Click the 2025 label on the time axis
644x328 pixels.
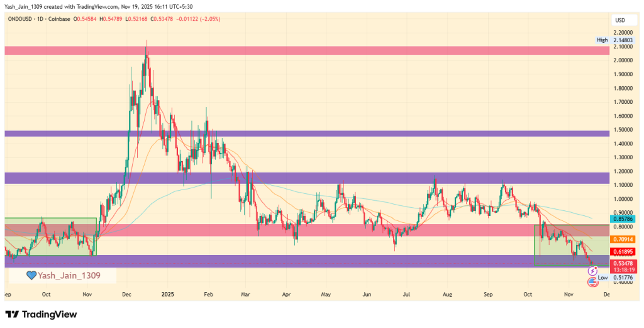pyautogui.click(x=167, y=293)
